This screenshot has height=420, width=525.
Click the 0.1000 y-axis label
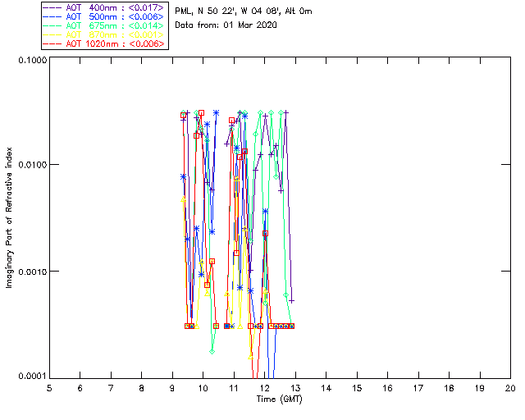(32, 60)
